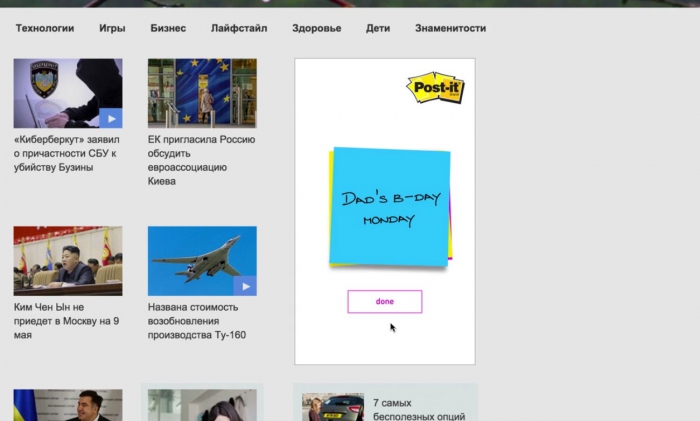Read ЕК пригласила Россию обсудить евроассоциацию headline
700x421 pixels.
pos(201,160)
